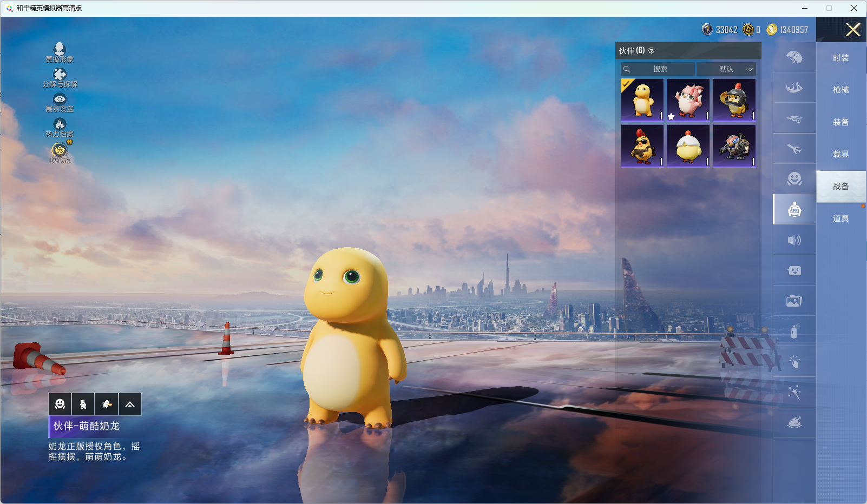
Task: Open the 收藏家 collector badge
Action: tap(60, 150)
